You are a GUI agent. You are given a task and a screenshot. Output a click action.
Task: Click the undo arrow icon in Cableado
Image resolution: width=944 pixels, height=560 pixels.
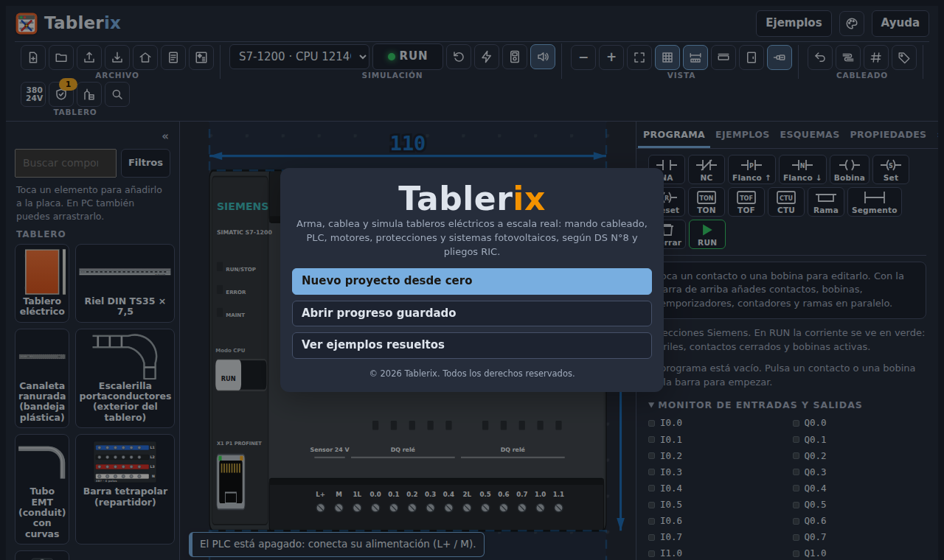click(820, 57)
